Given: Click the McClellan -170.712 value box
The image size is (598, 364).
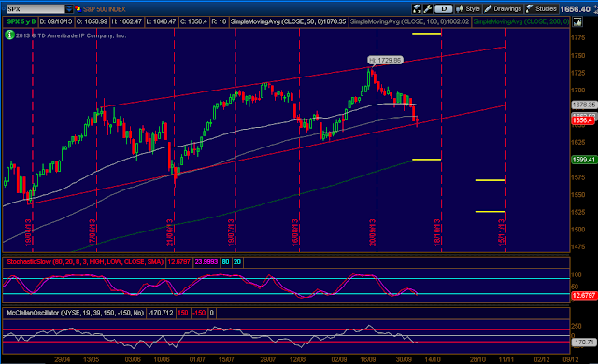Looking at the screenshot, I should coord(161,313).
